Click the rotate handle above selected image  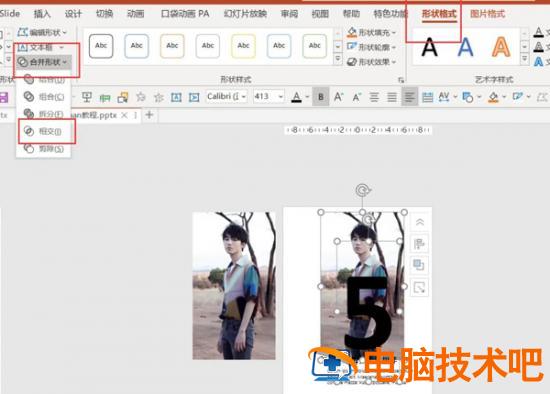click(363, 191)
